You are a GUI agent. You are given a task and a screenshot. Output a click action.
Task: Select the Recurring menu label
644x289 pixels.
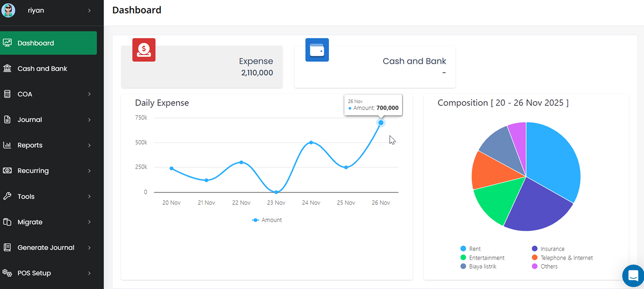[33, 170]
